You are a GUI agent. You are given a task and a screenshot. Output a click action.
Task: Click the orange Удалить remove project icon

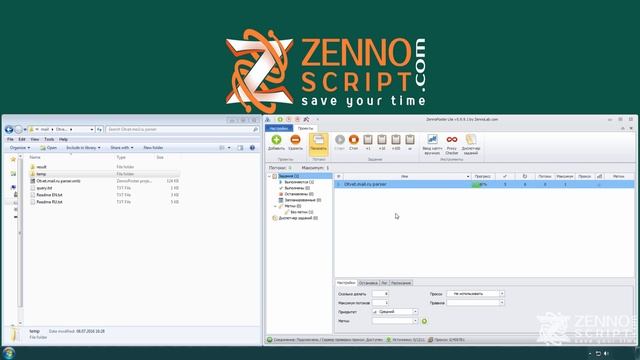coord(295,140)
